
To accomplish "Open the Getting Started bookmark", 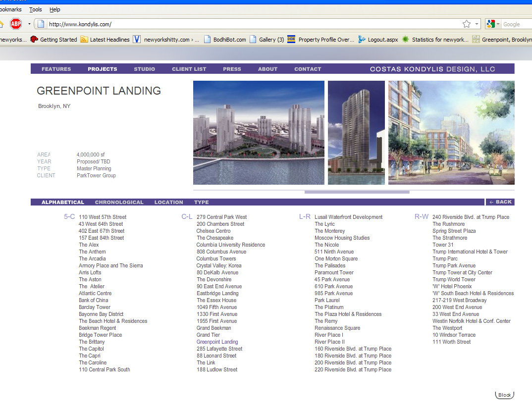I will tap(53, 40).
